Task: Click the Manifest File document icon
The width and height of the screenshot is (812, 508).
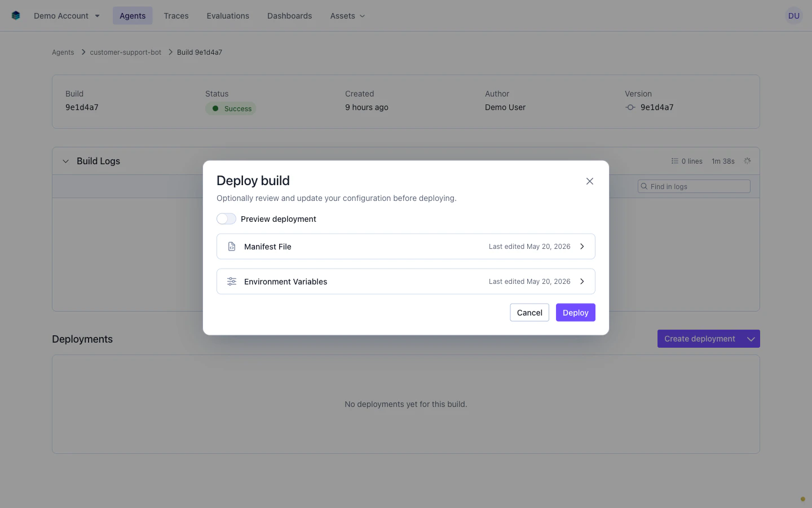Action: pyautogui.click(x=232, y=247)
